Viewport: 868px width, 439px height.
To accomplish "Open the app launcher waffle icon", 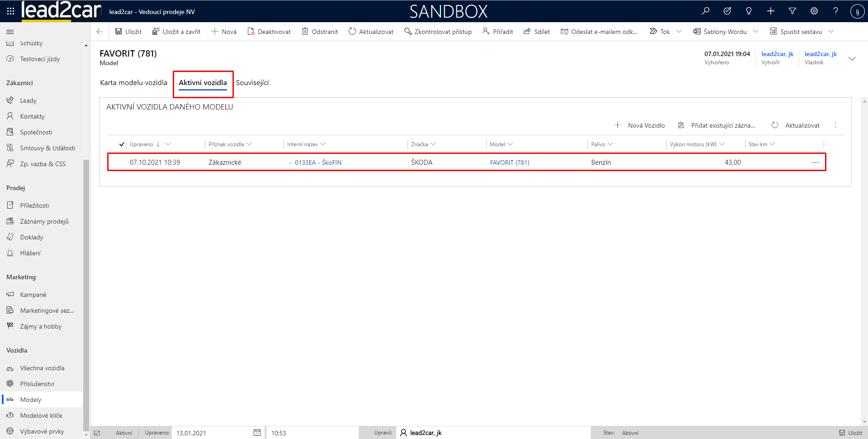I will [x=10, y=11].
